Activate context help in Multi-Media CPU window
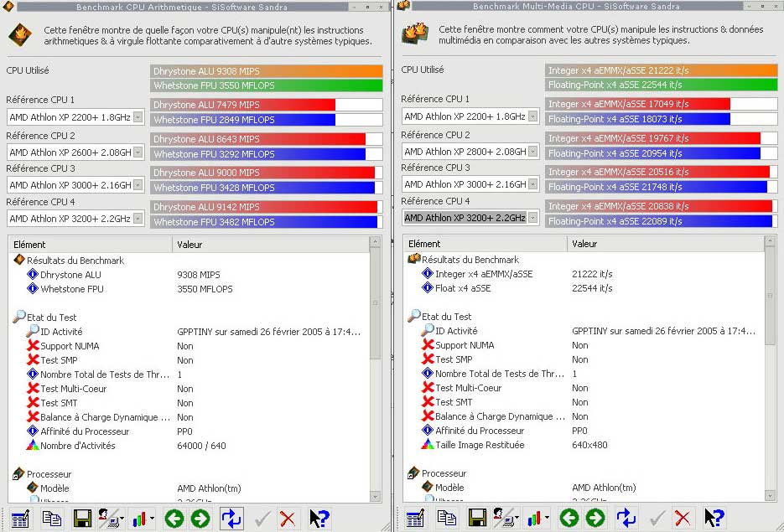The image size is (784, 532). (714, 518)
